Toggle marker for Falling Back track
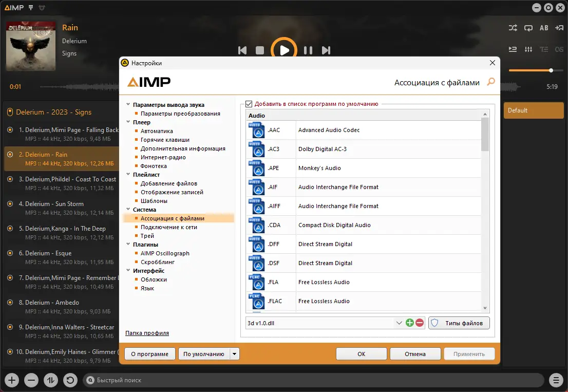This screenshot has height=392, width=568. [10, 129]
